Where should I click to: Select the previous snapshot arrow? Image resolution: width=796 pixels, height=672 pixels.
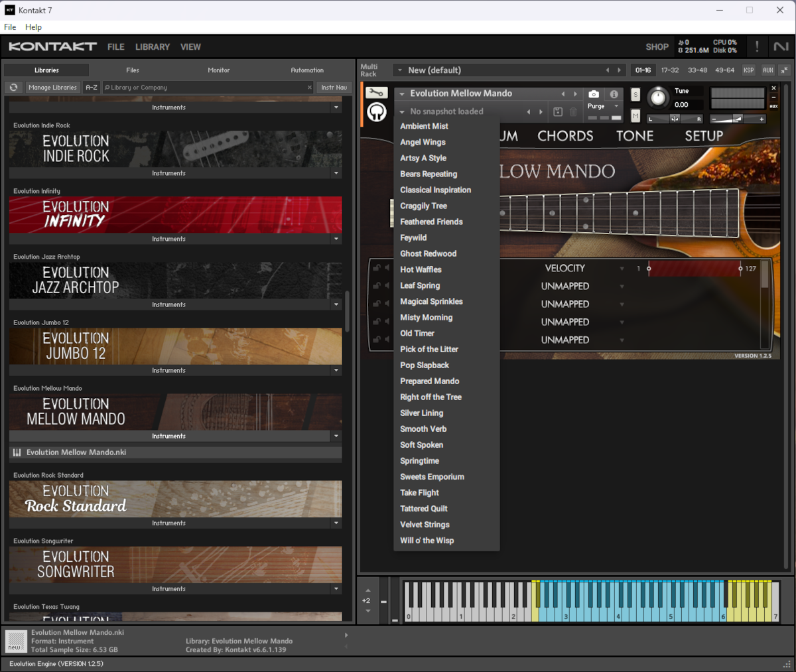(529, 112)
